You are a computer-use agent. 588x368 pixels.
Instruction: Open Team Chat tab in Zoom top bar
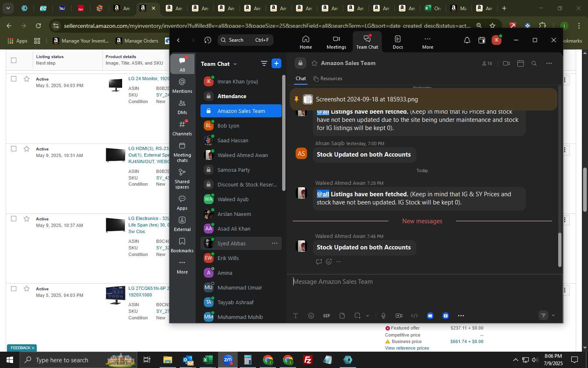pyautogui.click(x=367, y=42)
